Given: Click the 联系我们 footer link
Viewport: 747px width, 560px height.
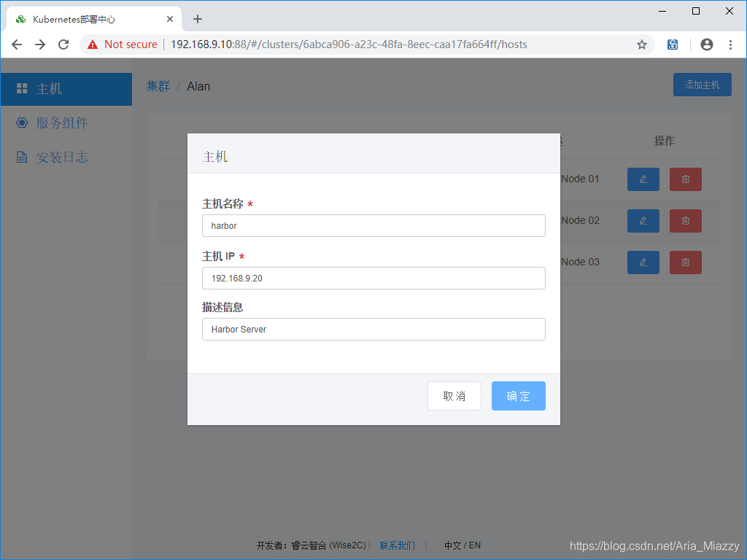Looking at the screenshot, I should point(397,545).
